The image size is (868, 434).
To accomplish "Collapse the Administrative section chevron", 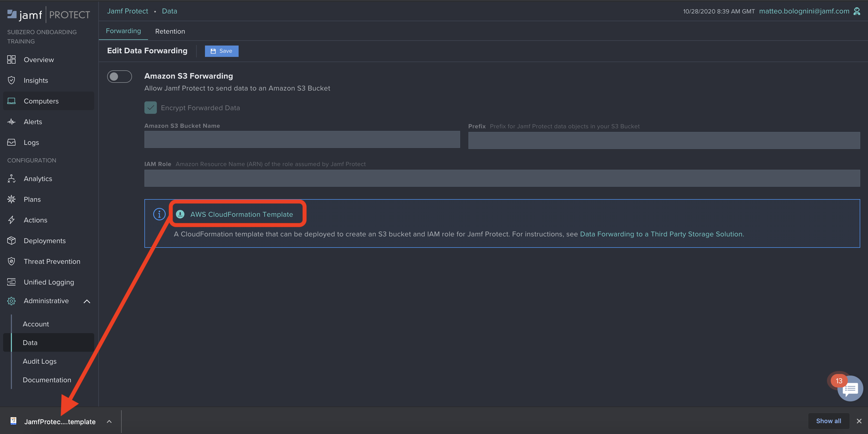I will click(x=87, y=301).
